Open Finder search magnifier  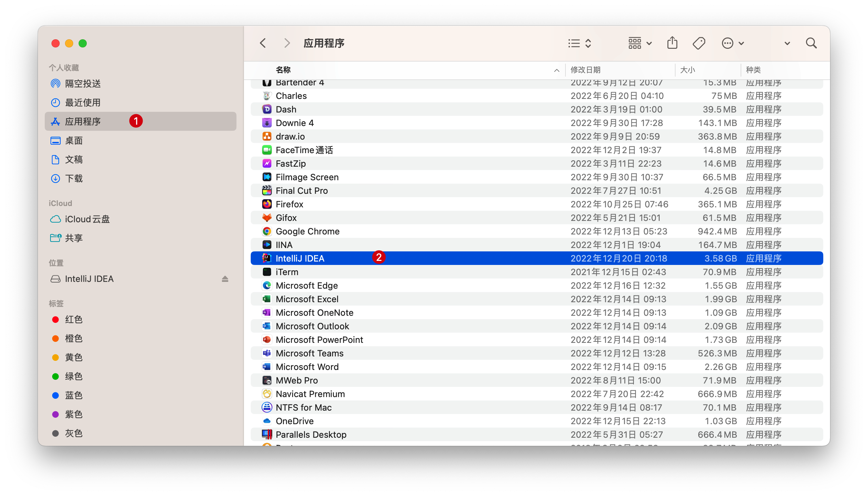[811, 43]
